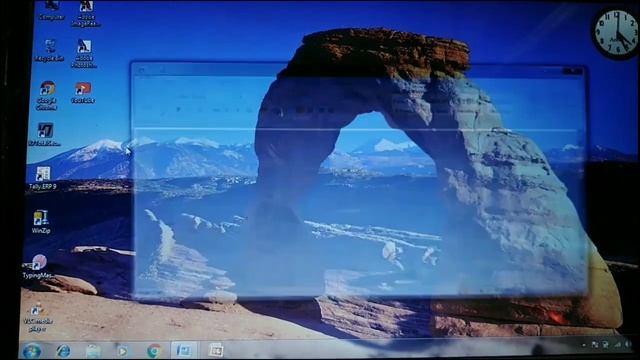Select the TypingMaster desktop shortcut
Screen dimensions: 640x360
pyautogui.click(x=38, y=267)
